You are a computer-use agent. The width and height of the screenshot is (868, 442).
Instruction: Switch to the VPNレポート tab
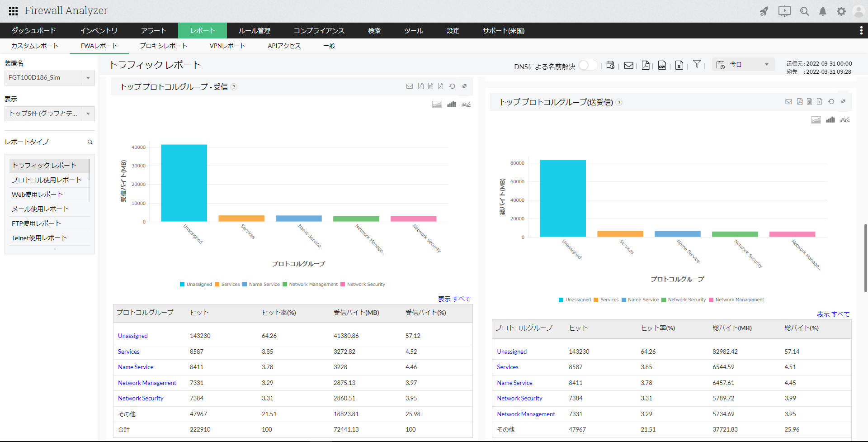(227, 46)
